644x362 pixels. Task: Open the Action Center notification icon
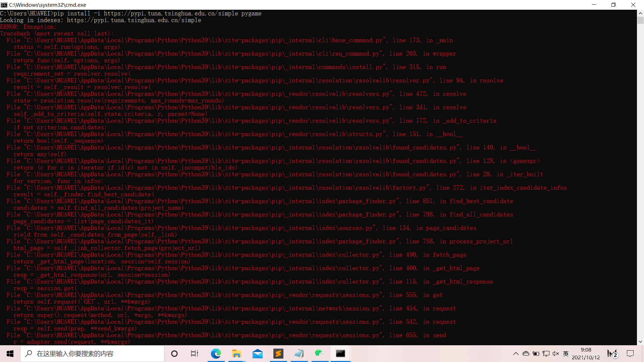click(x=630, y=354)
